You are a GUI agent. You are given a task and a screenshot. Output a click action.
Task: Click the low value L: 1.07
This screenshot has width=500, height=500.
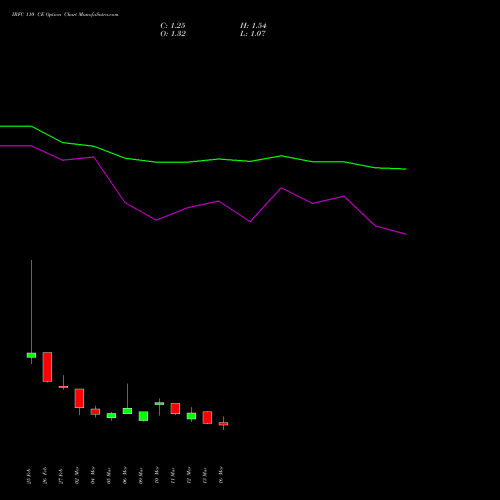tap(253, 34)
